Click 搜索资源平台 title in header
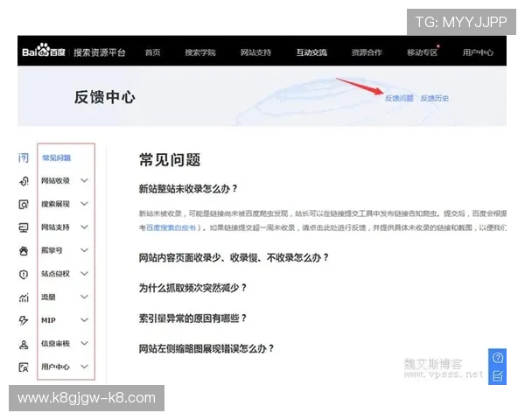The image size is (525, 420). (x=100, y=52)
